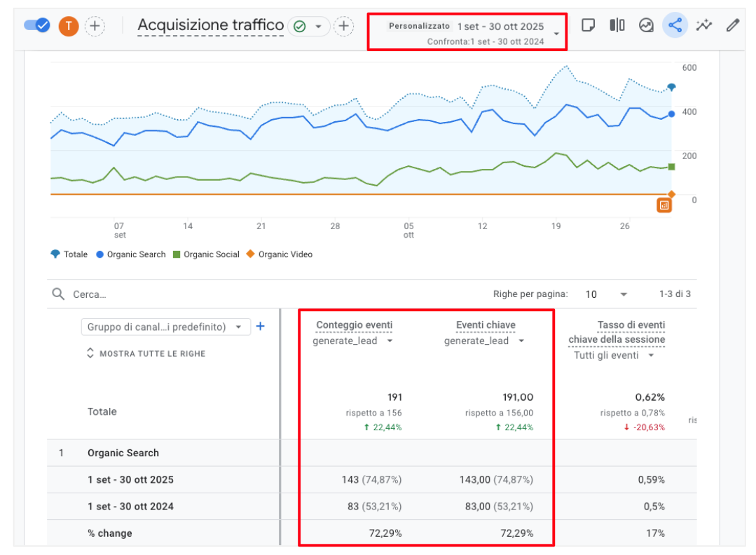756x555 pixels.
Task: Add a new comparison with the plus circle
Action: coord(95,27)
